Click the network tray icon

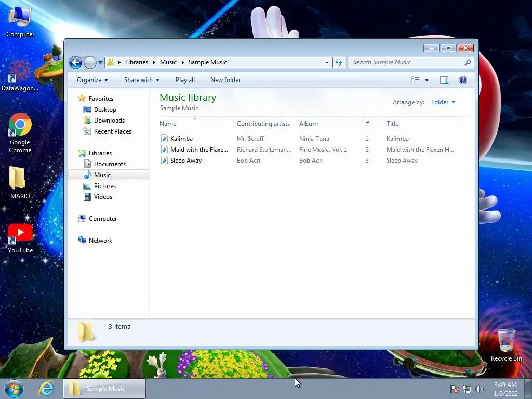pyautogui.click(x=467, y=389)
